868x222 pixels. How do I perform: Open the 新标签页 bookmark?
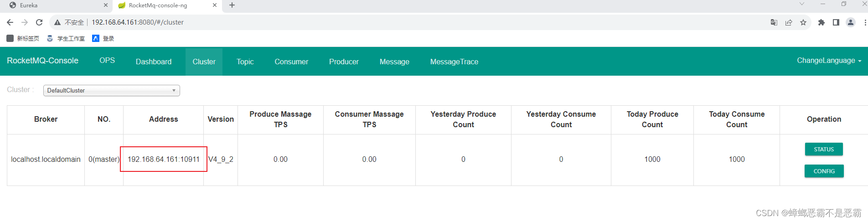point(23,38)
